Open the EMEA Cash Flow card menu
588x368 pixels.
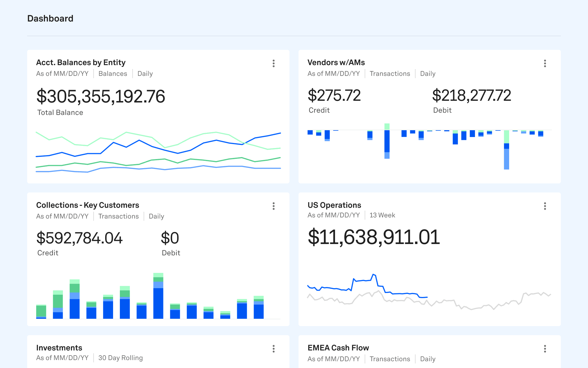544,349
